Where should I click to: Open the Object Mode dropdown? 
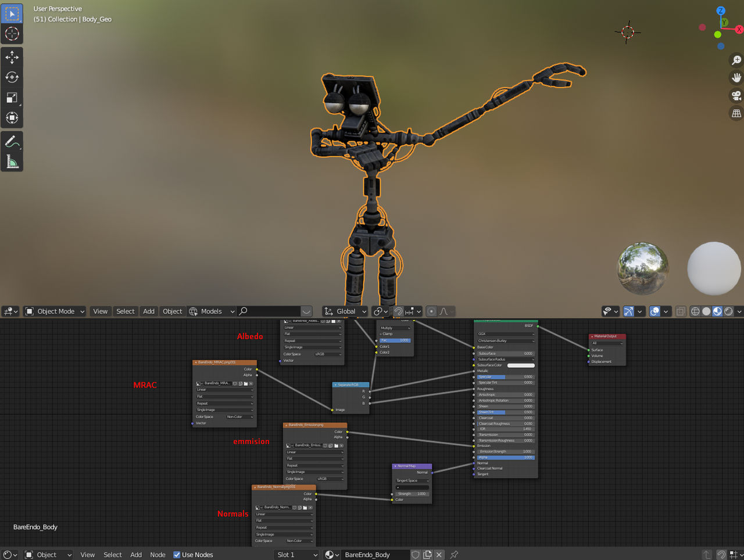coord(54,311)
